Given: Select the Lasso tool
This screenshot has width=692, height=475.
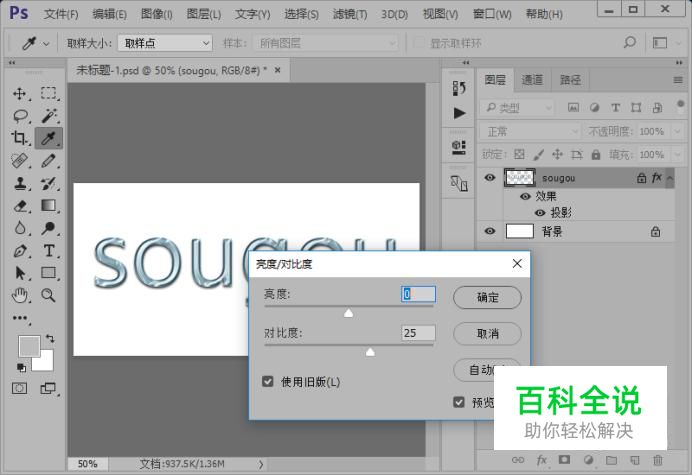Looking at the screenshot, I should 19,116.
